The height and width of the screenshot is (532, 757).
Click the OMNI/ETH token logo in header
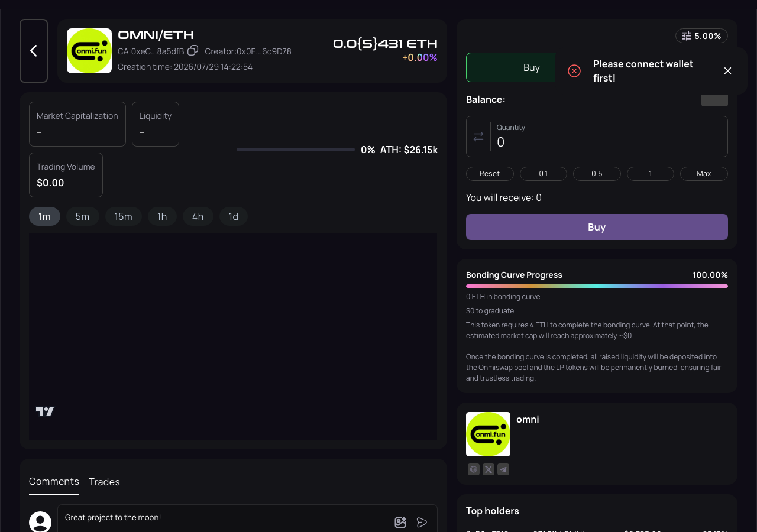(x=89, y=51)
